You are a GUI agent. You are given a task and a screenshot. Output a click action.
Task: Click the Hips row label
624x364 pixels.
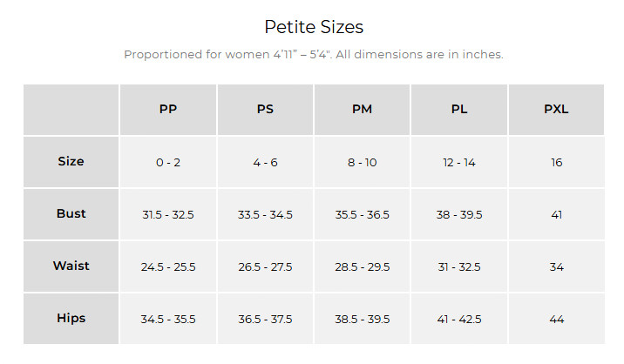pyautogui.click(x=71, y=319)
